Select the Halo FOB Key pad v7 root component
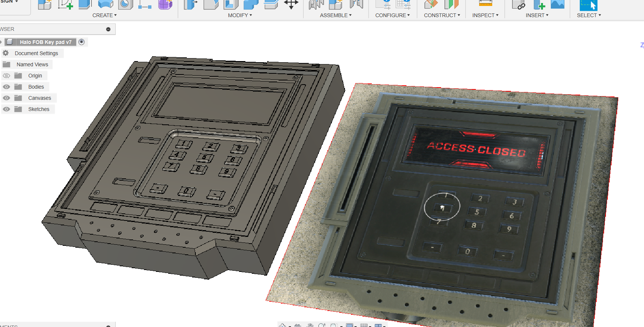Viewport: 644px width, 327px height. (x=45, y=42)
